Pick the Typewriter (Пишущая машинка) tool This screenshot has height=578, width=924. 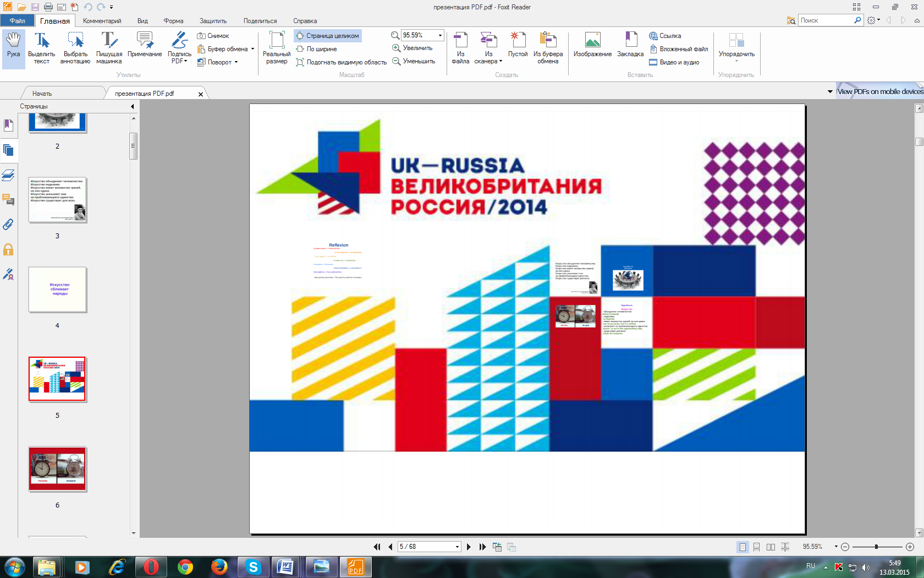pyautogui.click(x=109, y=48)
